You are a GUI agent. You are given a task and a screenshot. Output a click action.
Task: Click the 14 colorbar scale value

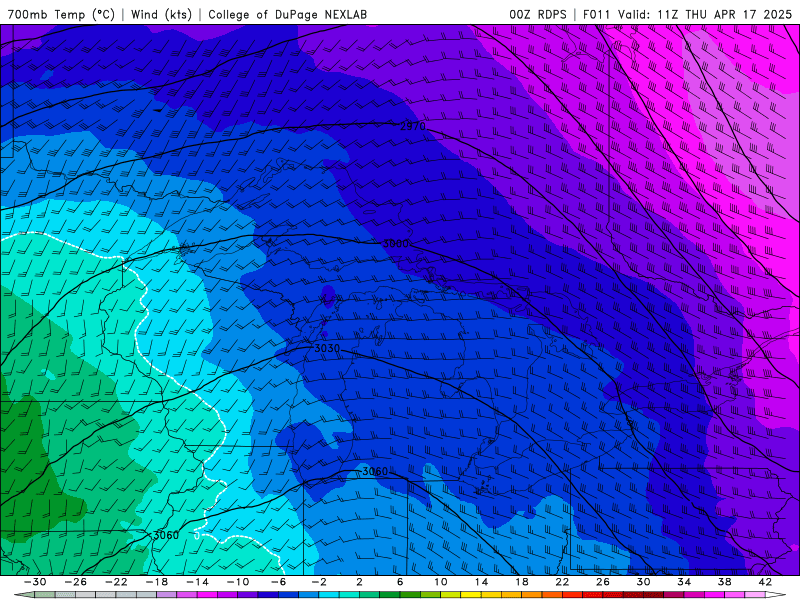click(481, 582)
